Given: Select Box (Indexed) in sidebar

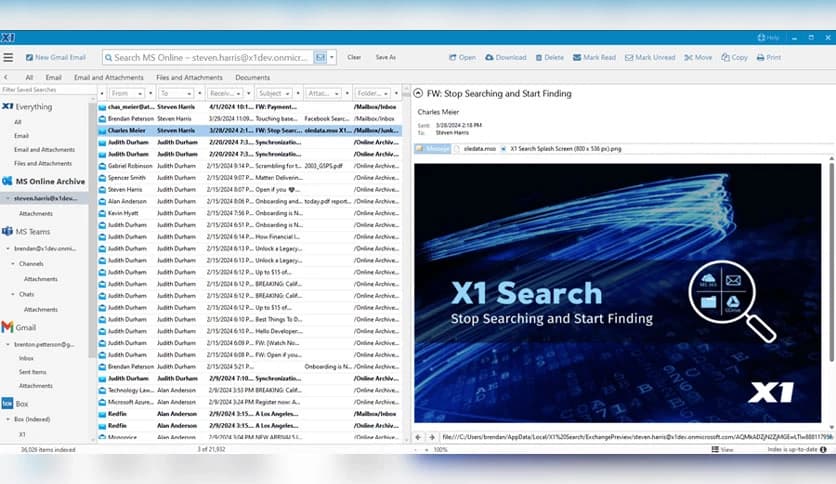Looking at the screenshot, I should point(32,420).
